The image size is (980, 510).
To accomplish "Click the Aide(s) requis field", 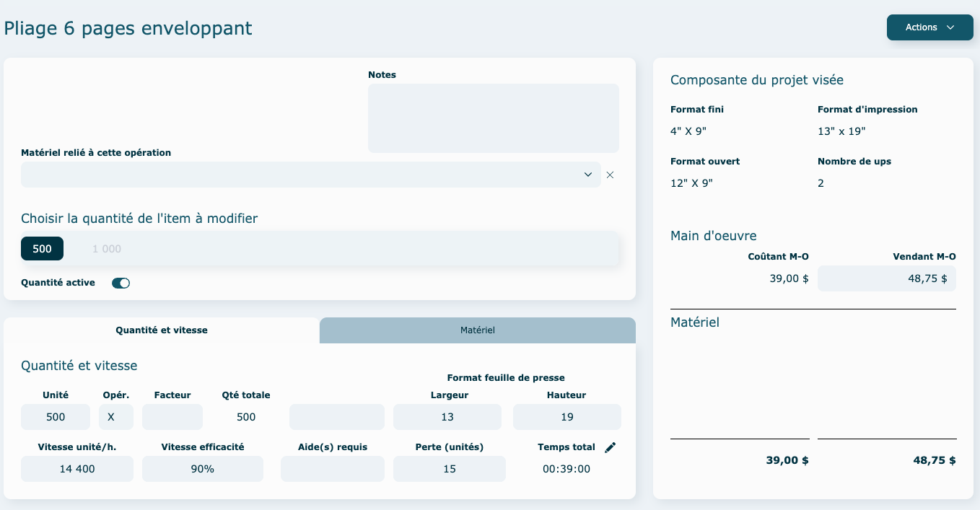I will point(332,469).
